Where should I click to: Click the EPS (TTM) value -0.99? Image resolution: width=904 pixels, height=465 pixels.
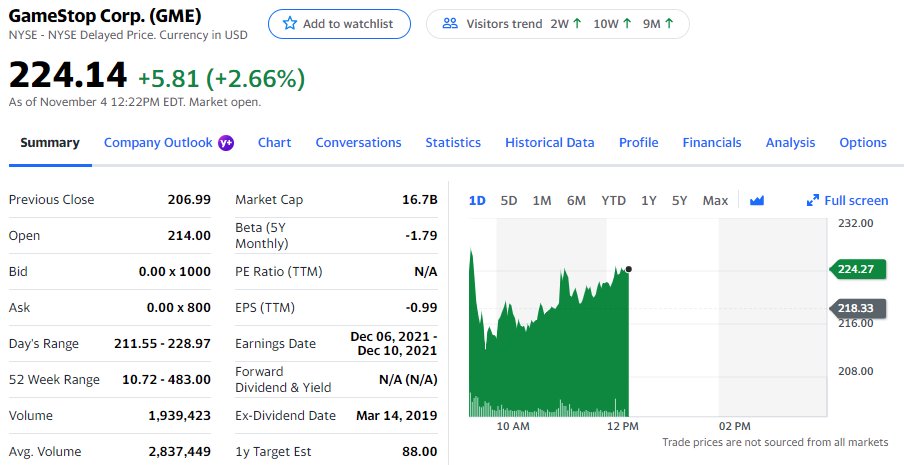(x=421, y=307)
